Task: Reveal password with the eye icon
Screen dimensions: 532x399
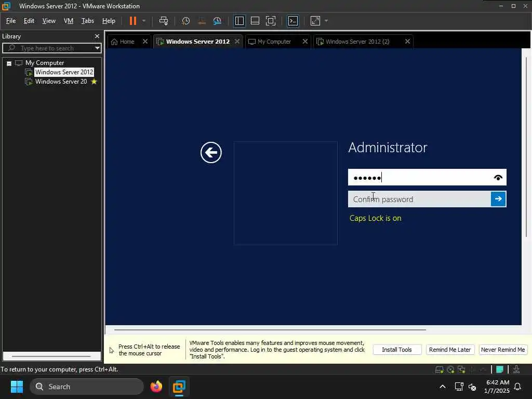Action: (x=498, y=178)
